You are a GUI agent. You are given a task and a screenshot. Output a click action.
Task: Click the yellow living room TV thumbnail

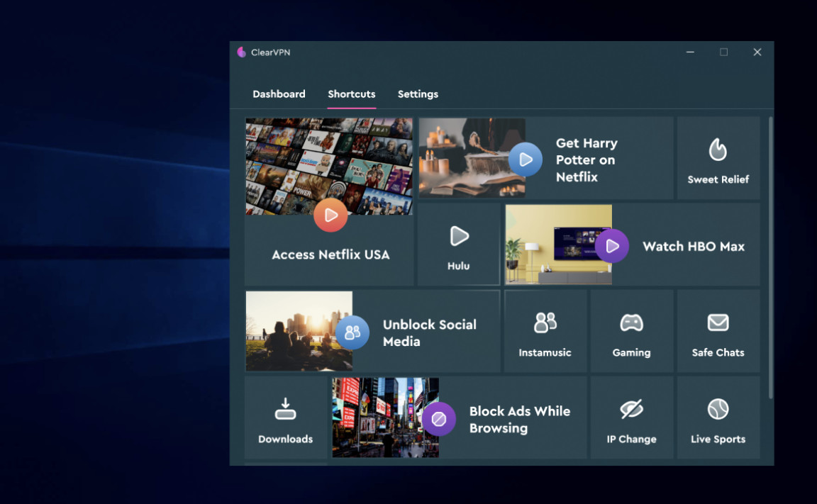click(x=559, y=244)
